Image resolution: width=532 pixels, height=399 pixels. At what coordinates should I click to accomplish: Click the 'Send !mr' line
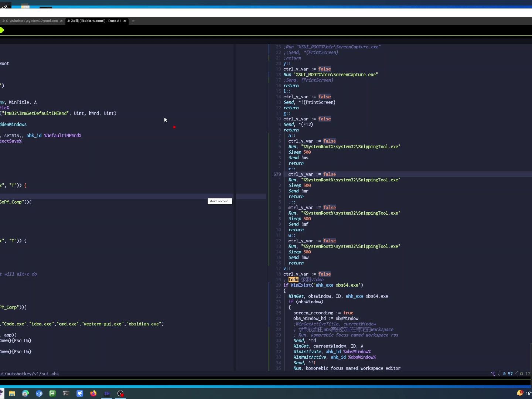299,191
